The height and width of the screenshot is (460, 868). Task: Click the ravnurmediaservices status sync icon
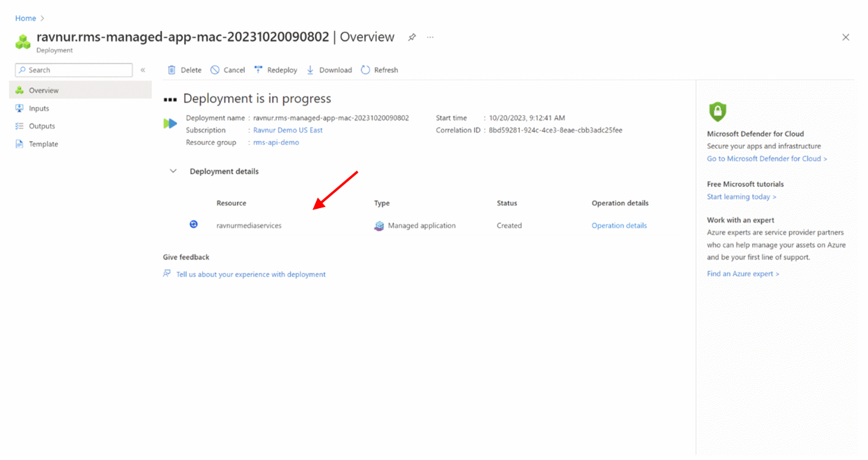pyautogui.click(x=194, y=224)
